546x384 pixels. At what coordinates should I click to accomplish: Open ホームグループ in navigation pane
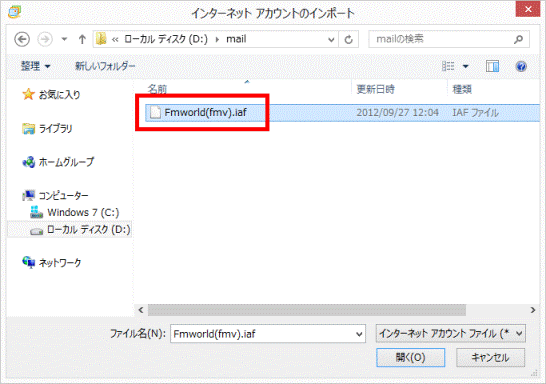(66, 162)
